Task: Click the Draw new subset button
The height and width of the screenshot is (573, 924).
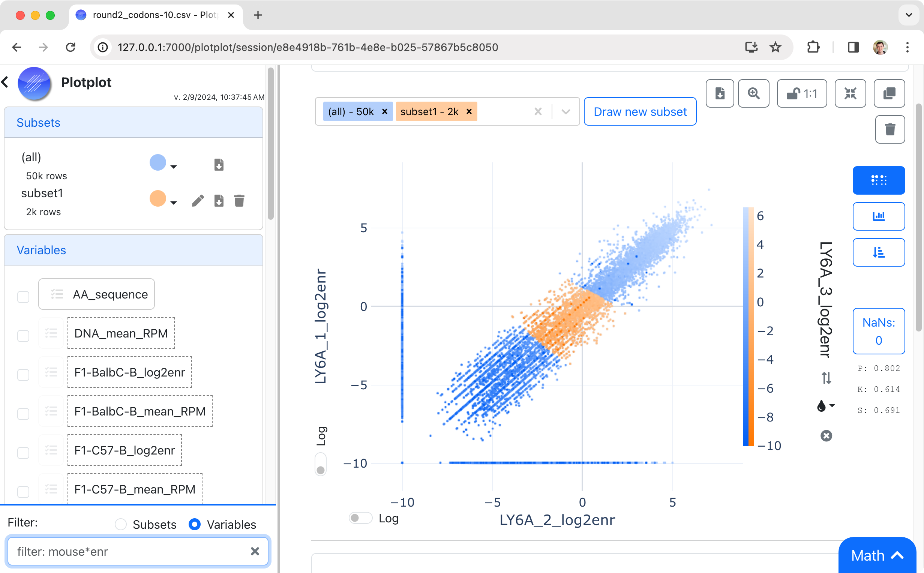Action: [640, 111]
